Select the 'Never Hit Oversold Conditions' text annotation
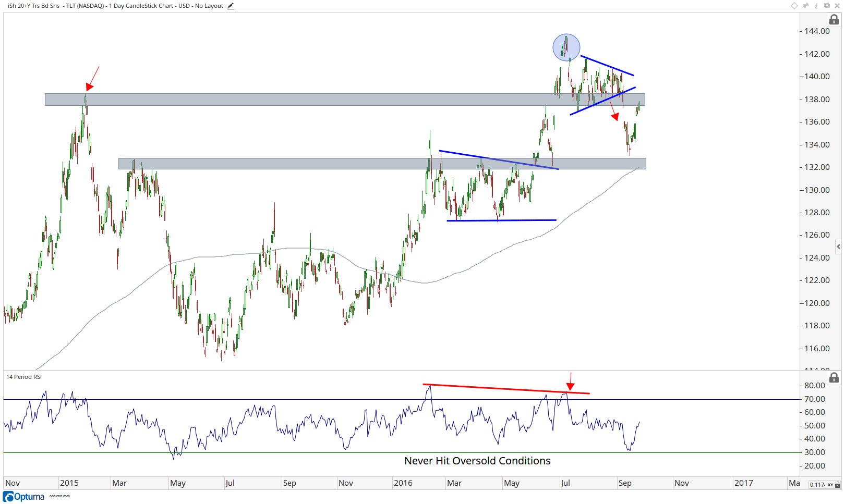 pyautogui.click(x=477, y=461)
